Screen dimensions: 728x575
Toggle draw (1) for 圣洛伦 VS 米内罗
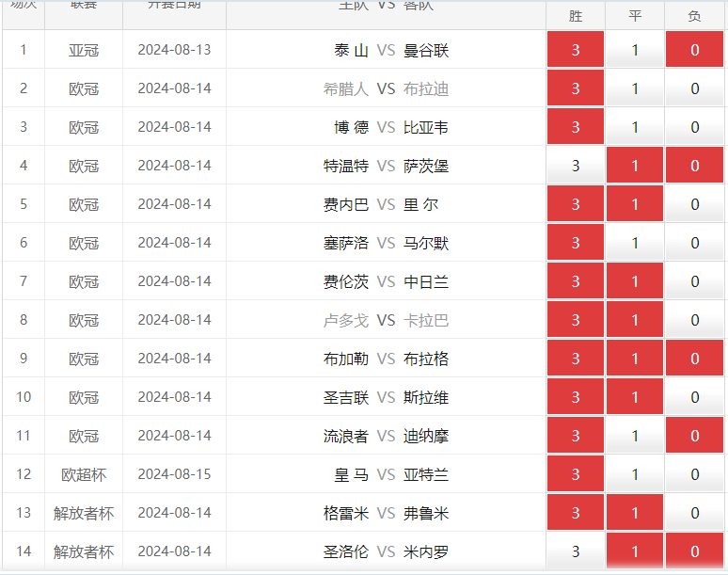tap(635, 551)
